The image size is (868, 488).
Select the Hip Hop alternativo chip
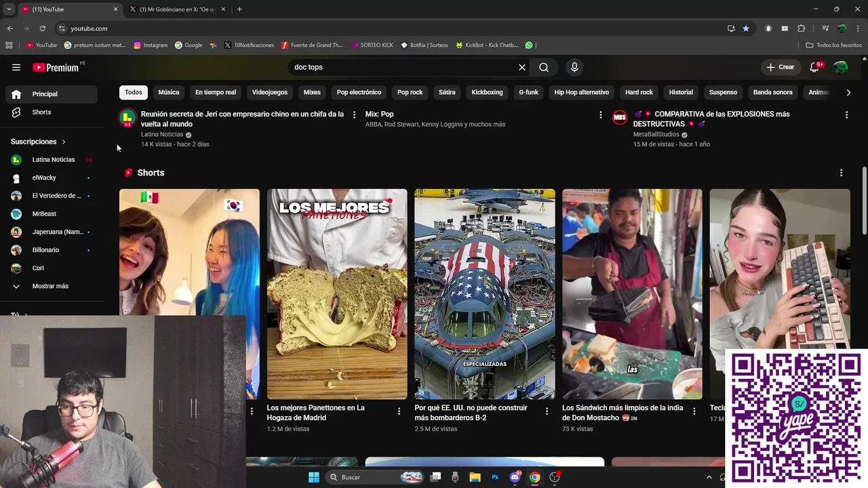582,92
